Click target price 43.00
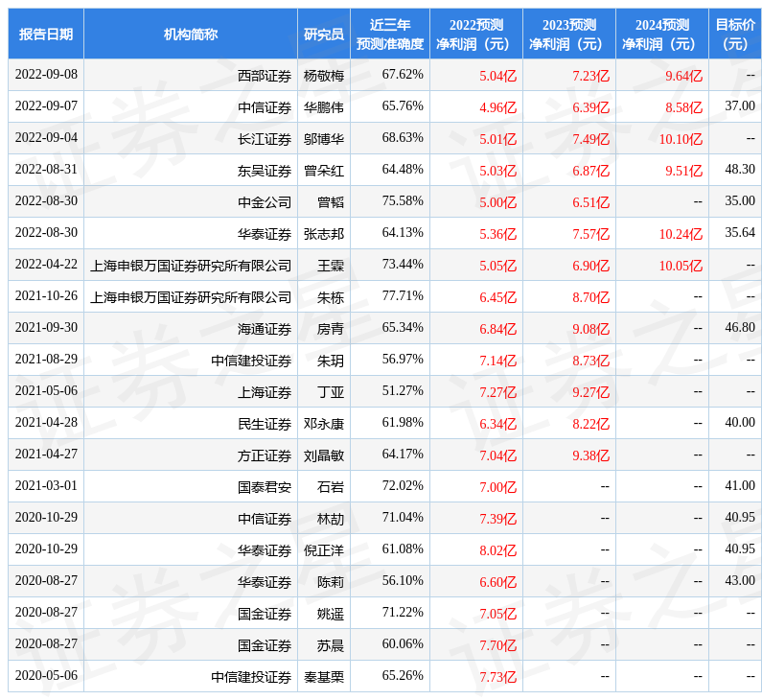Image resolution: width=762 pixels, height=700 pixels. (740, 580)
